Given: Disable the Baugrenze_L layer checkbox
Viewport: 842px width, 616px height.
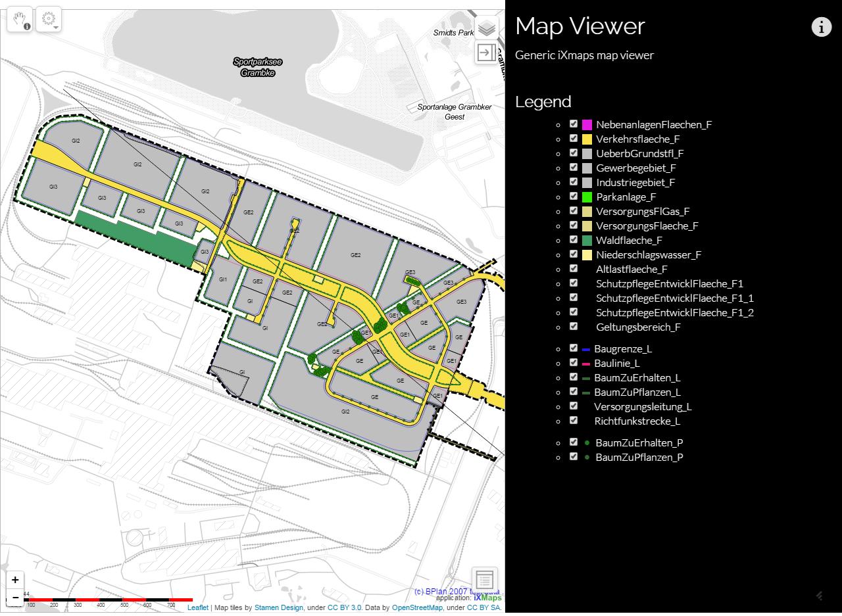Looking at the screenshot, I should coord(574,348).
